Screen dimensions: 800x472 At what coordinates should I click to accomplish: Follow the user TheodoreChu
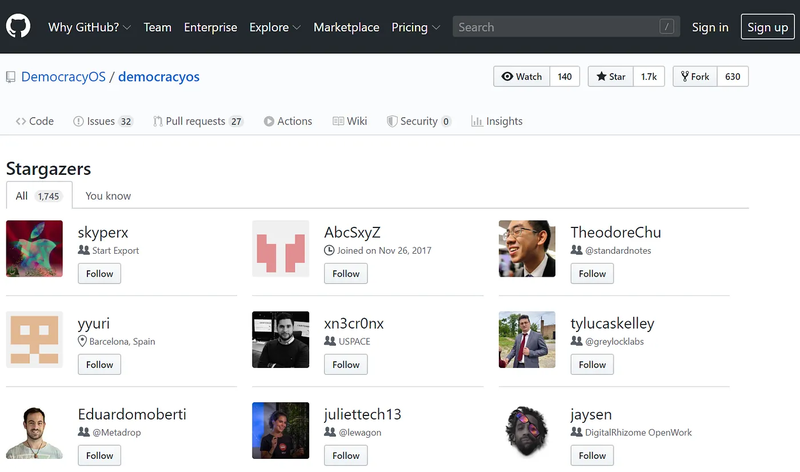pos(592,274)
